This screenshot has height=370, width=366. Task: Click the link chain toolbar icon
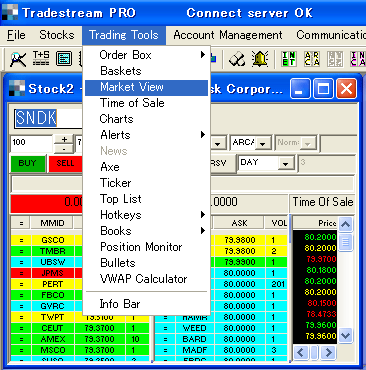point(237,59)
